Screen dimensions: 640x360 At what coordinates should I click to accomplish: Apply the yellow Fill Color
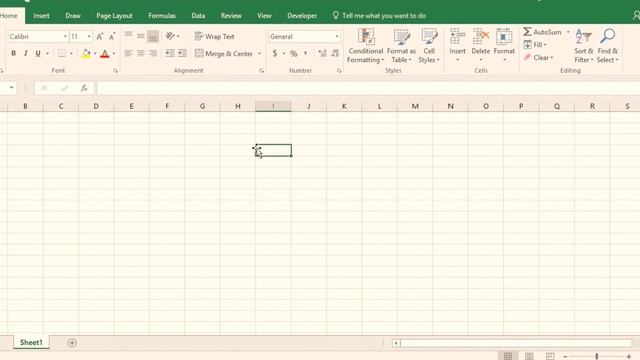[86, 53]
